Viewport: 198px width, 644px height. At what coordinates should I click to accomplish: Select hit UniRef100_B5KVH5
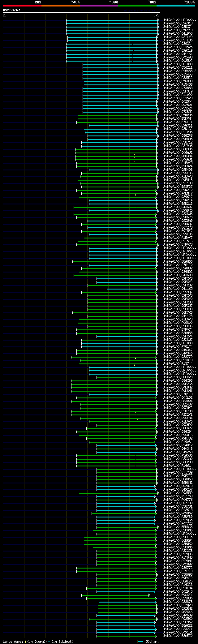pyautogui.click(x=178, y=115)
